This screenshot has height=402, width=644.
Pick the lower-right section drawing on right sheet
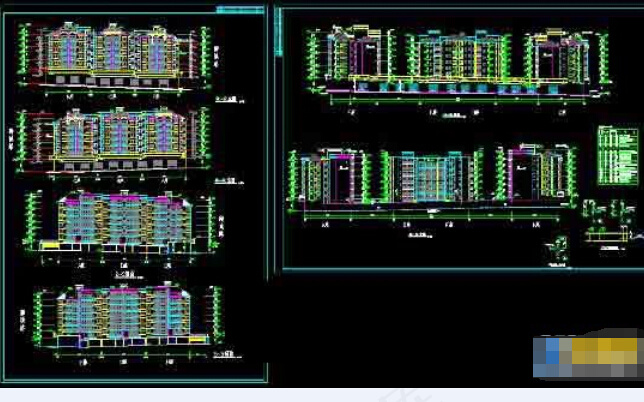534,176
